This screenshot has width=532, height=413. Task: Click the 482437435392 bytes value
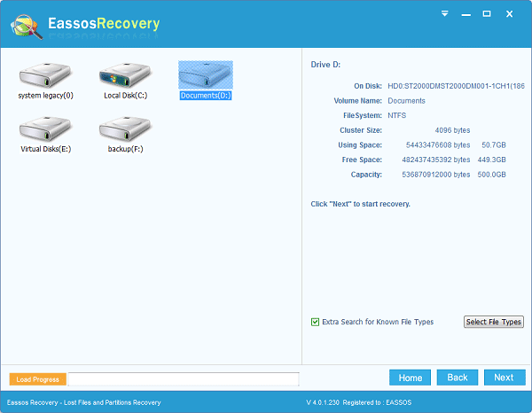[x=436, y=160]
